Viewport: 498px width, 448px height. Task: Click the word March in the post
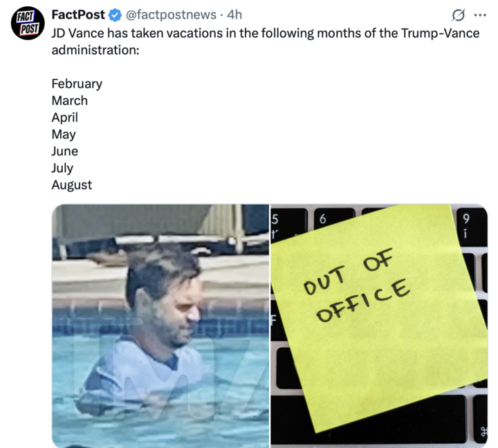(69, 100)
